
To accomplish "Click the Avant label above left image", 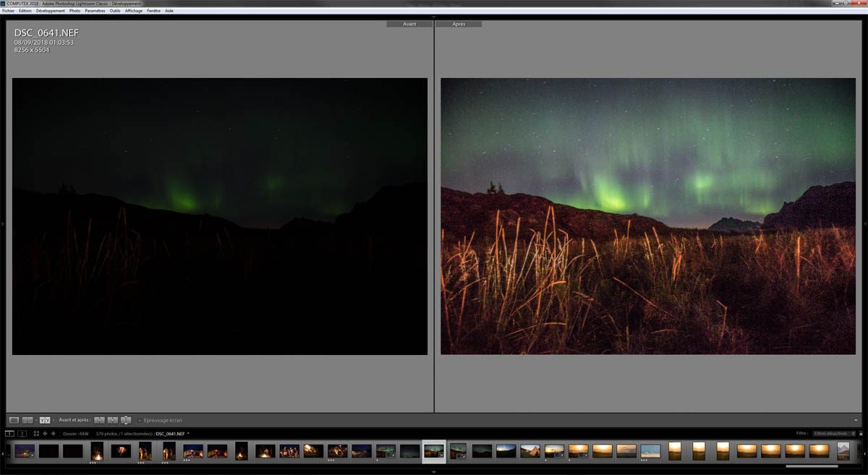I will click(410, 24).
